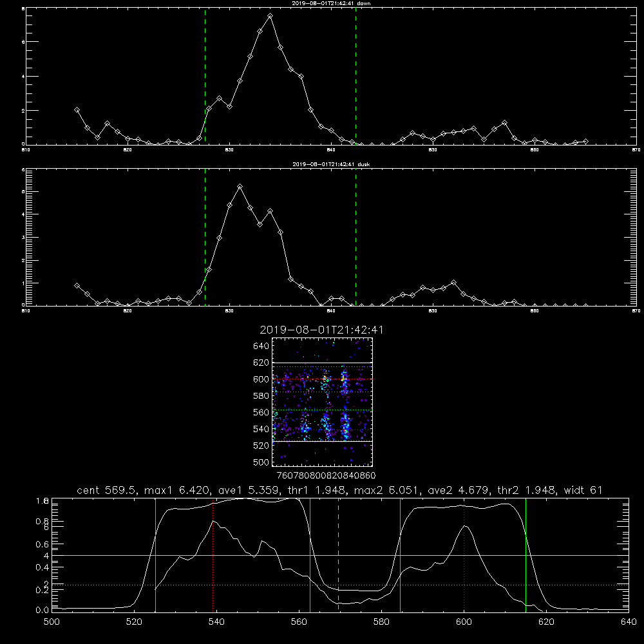
Task: Click the x-axis tick numbers under color image
Action: [327, 476]
